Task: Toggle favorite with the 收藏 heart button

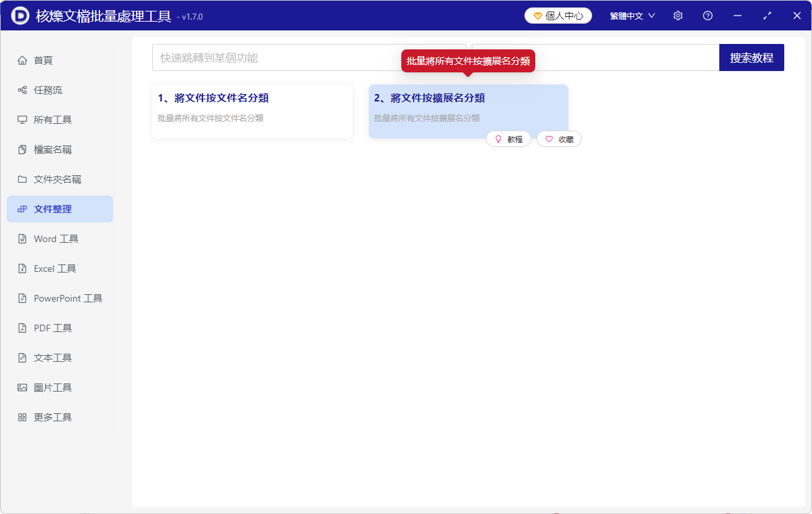Action: point(559,138)
